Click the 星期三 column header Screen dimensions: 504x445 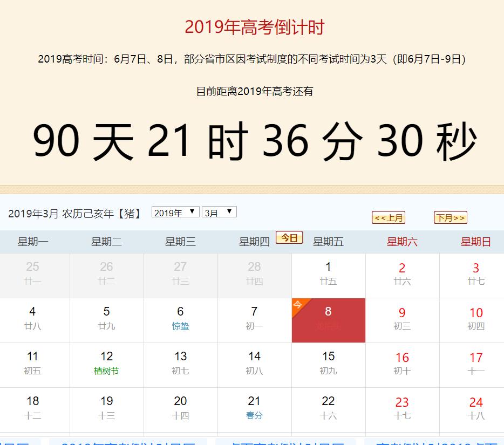pos(181,242)
